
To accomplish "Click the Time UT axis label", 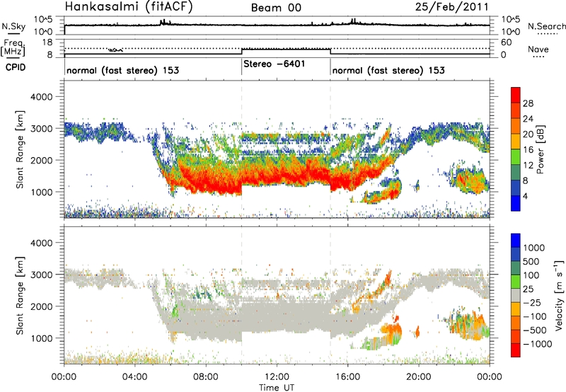I will pos(277,388).
